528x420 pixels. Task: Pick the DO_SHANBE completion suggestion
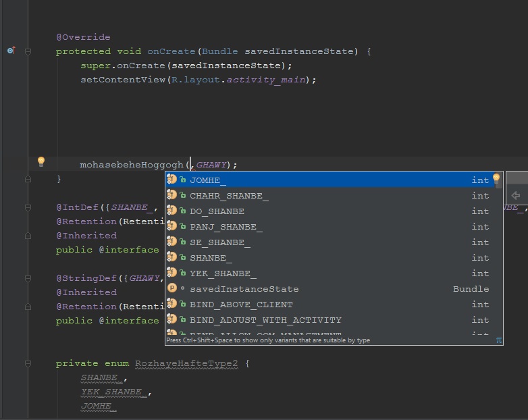[217, 211]
